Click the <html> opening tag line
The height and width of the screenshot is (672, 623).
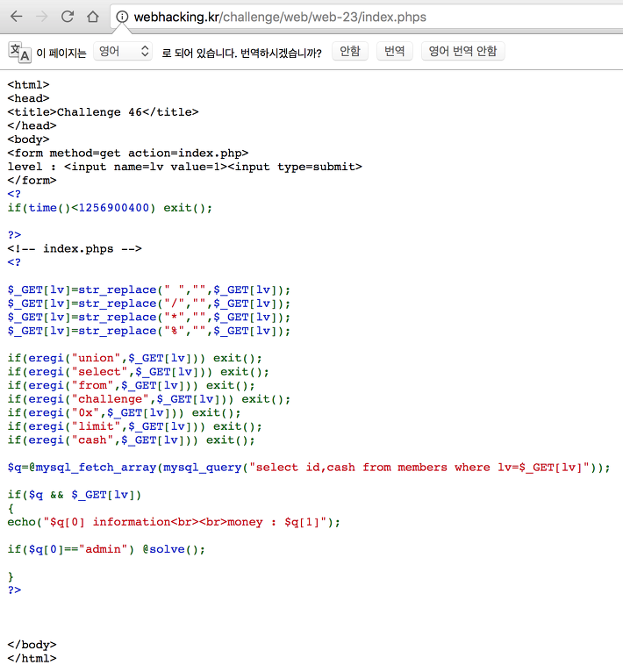click(x=28, y=85)
